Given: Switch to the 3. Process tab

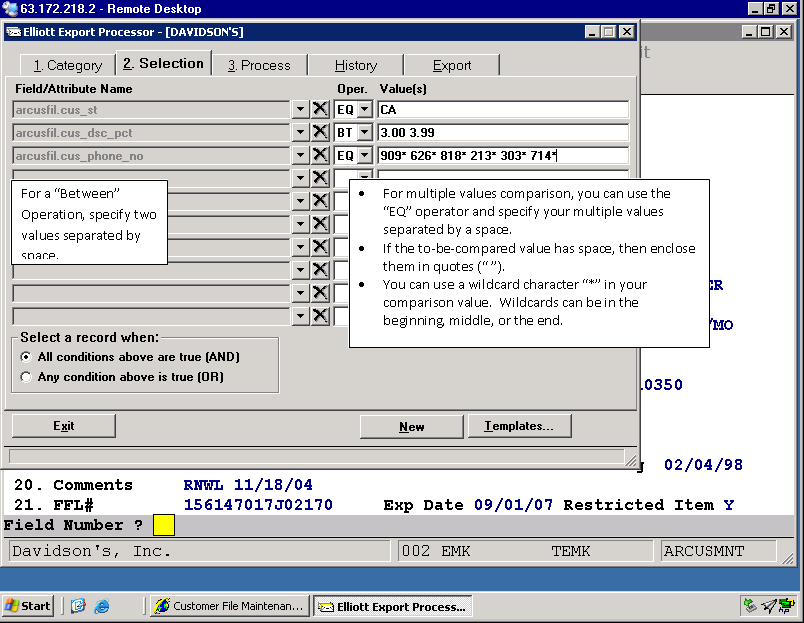Looking at the screenshot, I should pyautogui.click(x=259, y=65).
